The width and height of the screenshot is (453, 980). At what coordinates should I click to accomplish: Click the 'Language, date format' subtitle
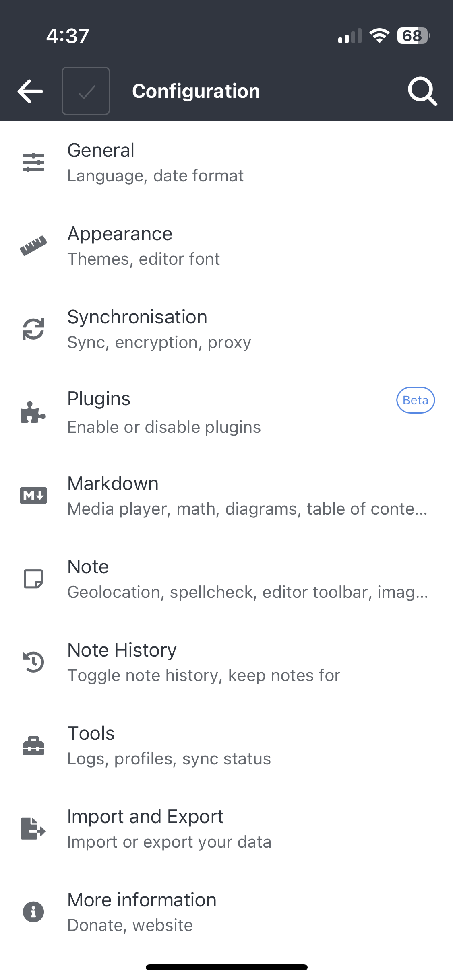(155, 176)
